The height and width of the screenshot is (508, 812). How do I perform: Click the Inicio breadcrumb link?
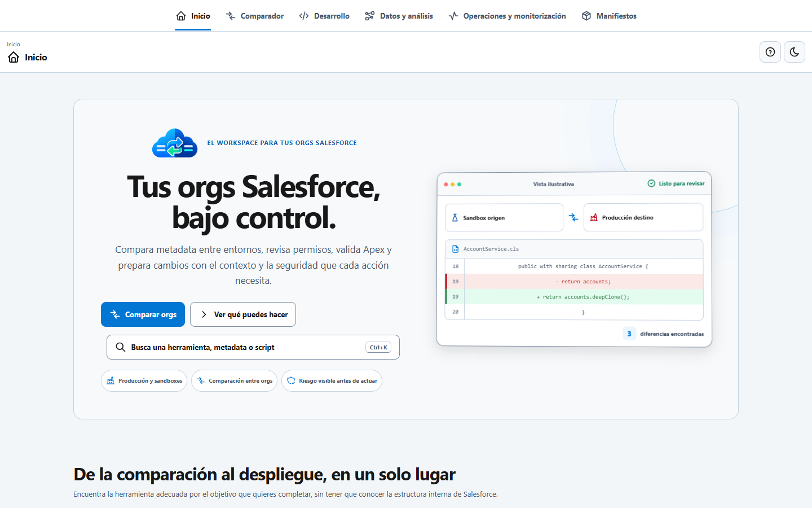14,44
